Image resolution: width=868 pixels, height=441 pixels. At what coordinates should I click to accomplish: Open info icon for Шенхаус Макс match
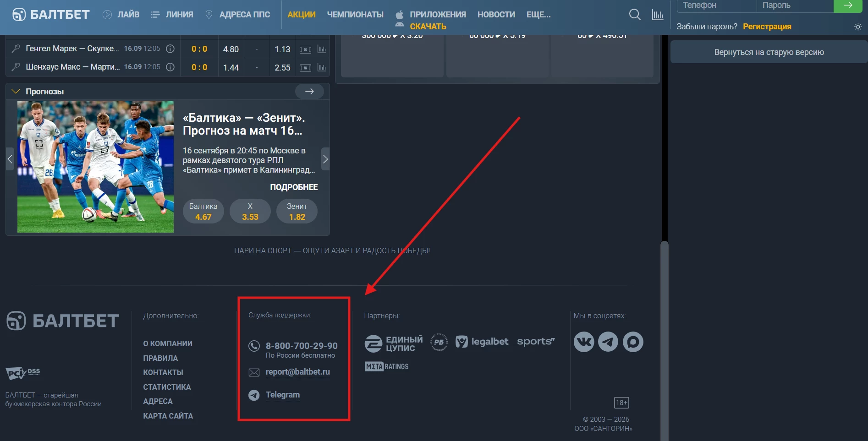tap(170, 67)
